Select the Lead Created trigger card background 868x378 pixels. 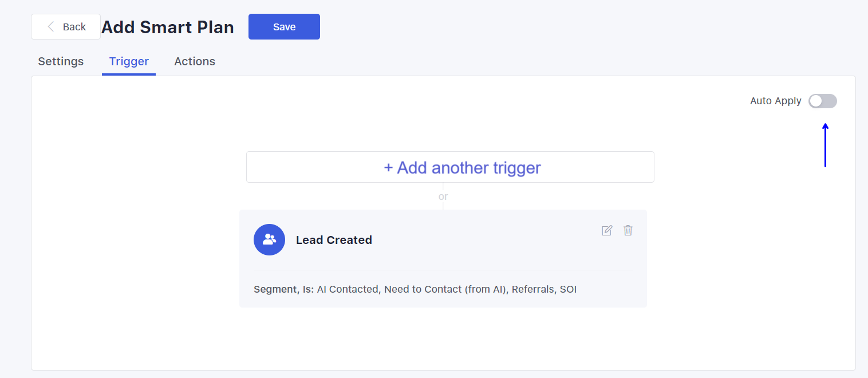443,258
